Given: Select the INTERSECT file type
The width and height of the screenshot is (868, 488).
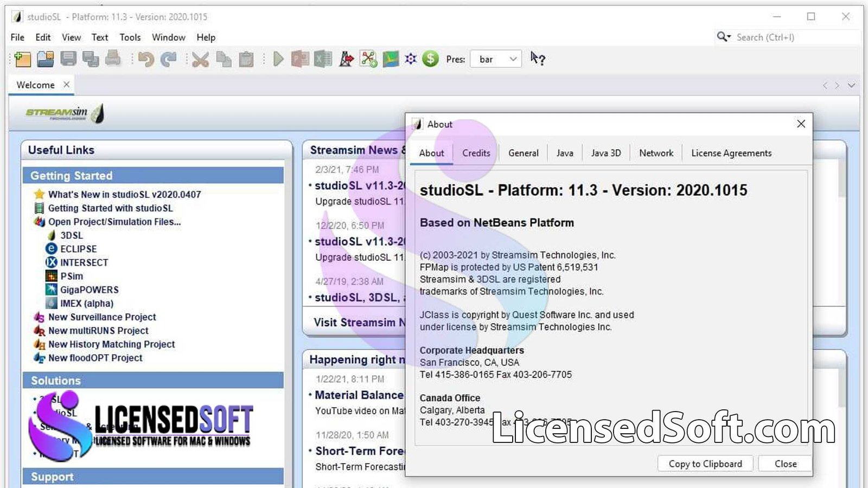Looking at the screenshot, I should click(84, 262).
